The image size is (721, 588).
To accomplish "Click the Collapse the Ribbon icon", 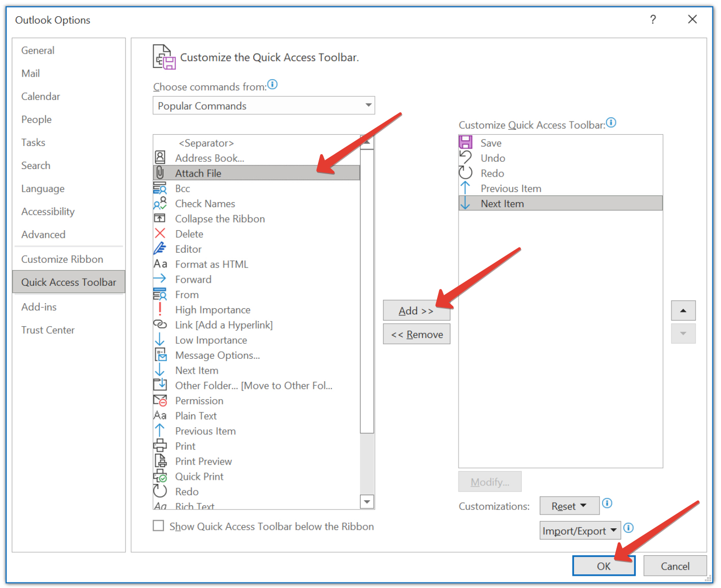I will pos(160,218).
